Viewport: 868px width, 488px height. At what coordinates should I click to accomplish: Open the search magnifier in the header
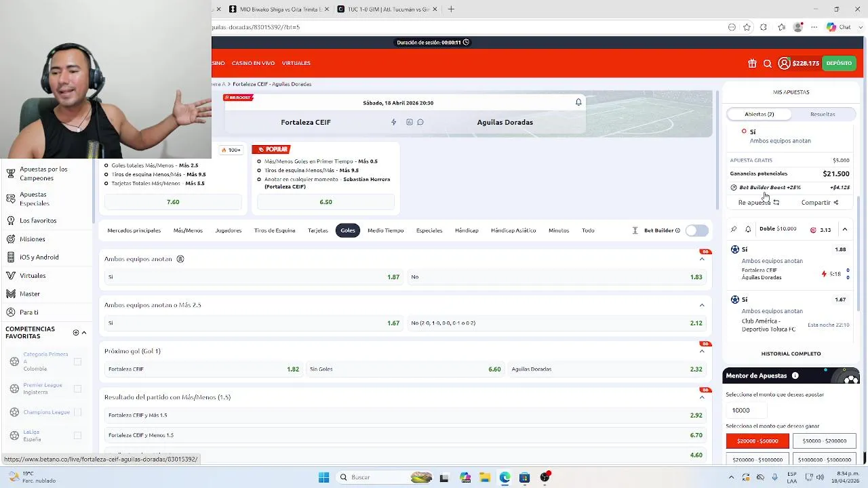pos(768,63)
